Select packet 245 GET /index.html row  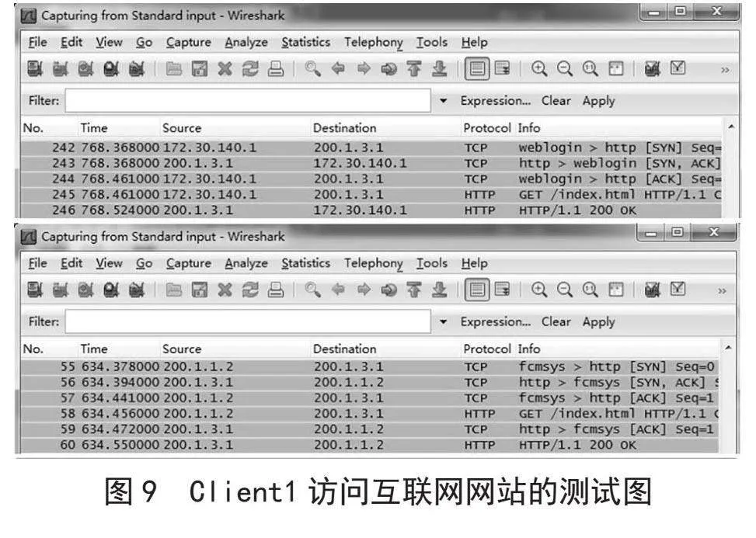371,195
